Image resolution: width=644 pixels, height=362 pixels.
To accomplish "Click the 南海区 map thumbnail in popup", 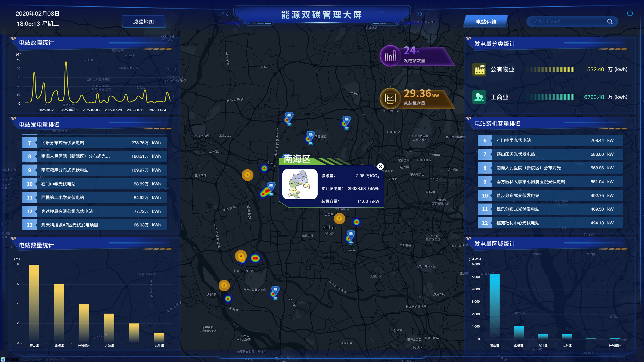I will pyautogui.click(x=300, y=184).
